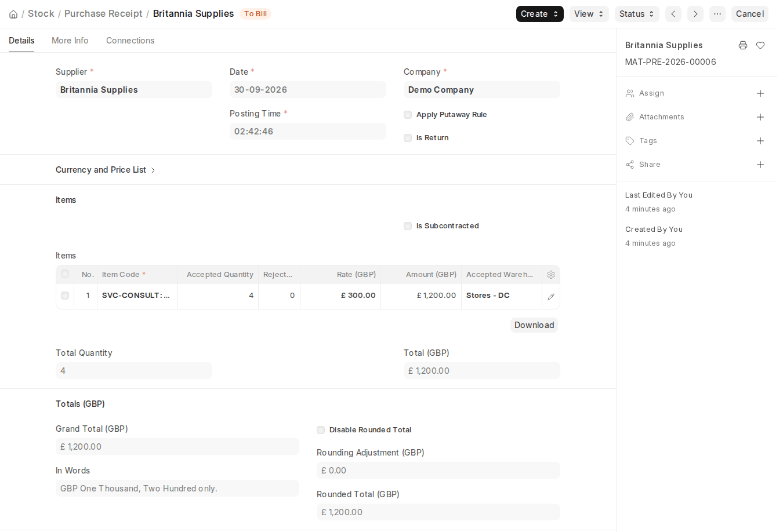
Task: Open the View dropdown
Action: pos(589,14)
